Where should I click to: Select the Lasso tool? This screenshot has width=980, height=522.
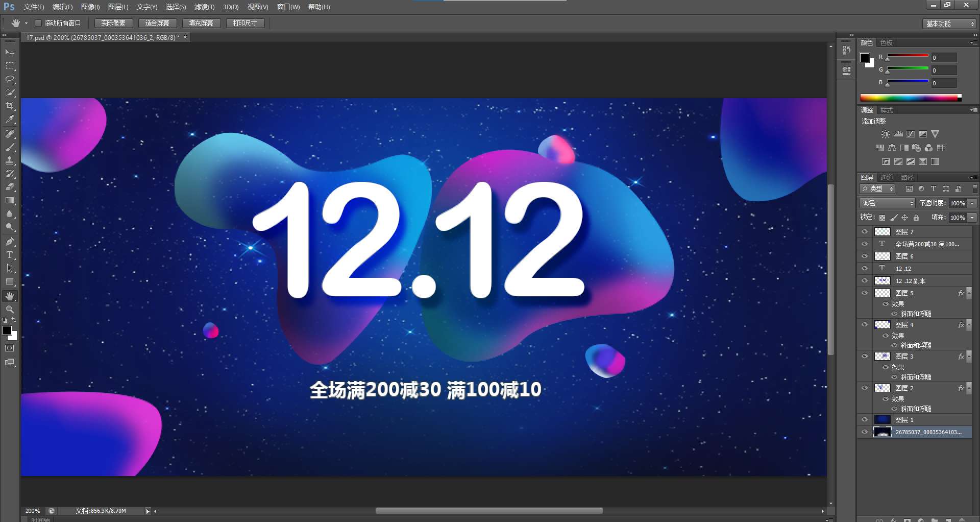coord(10,79)
